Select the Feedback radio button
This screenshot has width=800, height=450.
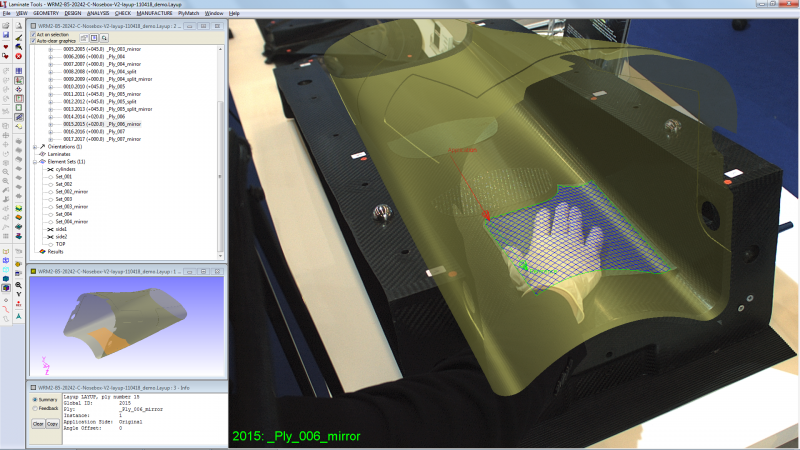pos(35,408)
